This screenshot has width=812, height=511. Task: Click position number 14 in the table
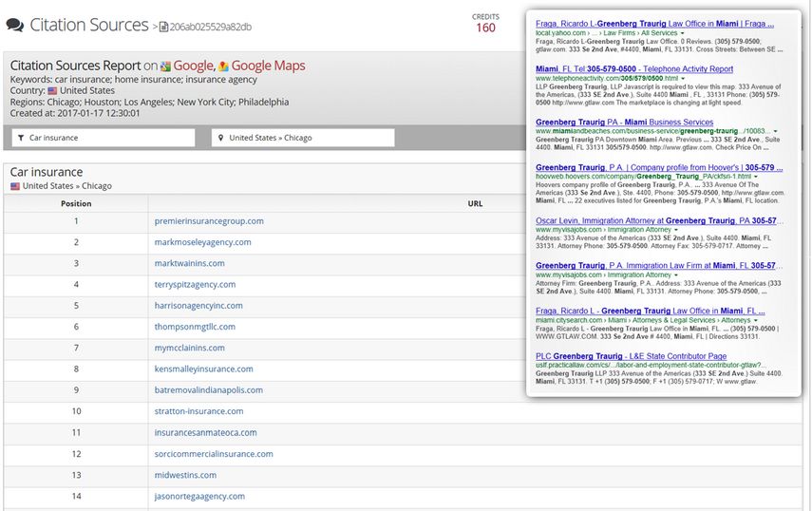76,497
